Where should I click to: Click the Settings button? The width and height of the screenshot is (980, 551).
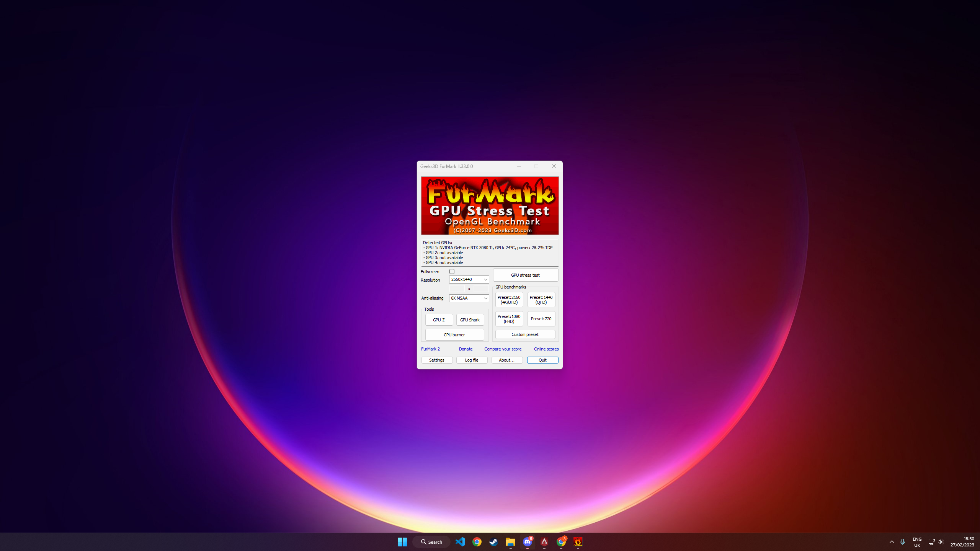(x=436, y=360)
